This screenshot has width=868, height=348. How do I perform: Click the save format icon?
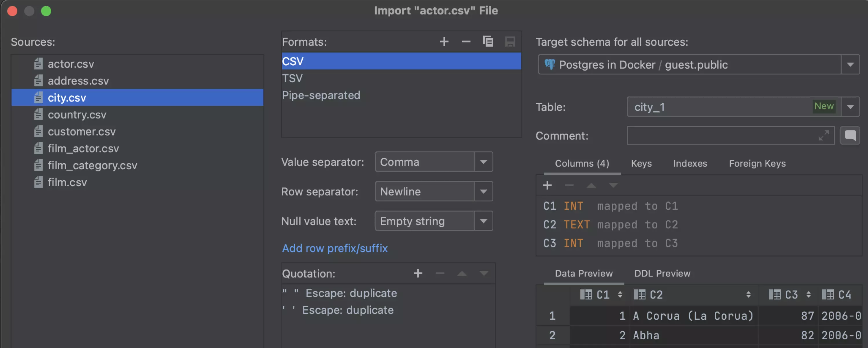(510, 42)
